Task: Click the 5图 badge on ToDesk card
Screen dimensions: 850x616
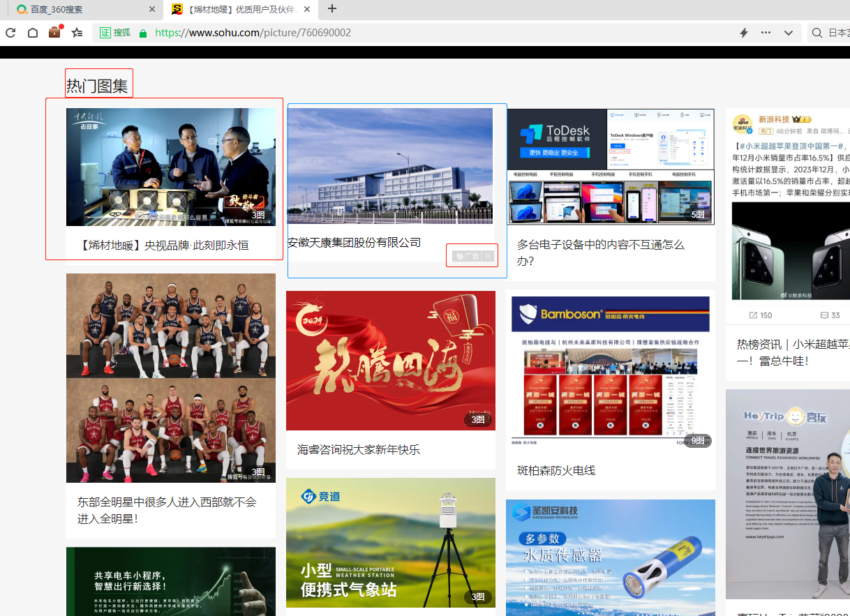Action: [x=698, y=215]
